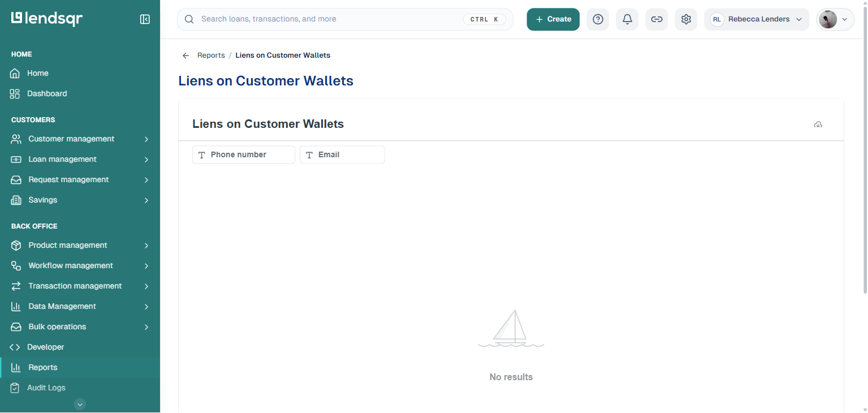Click the Developer code brackets icon
The width and height of the screenshot is (868, 413).
(15, 347)
